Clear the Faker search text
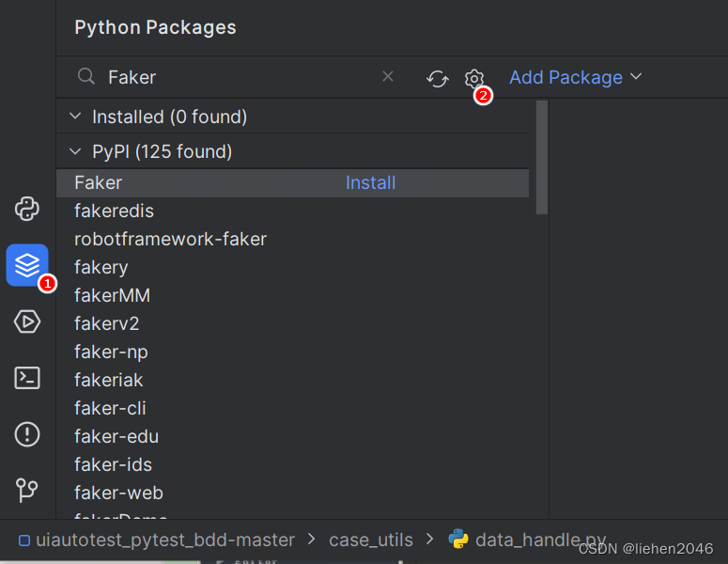Screen dimensions: 728x564 [388, 77]
